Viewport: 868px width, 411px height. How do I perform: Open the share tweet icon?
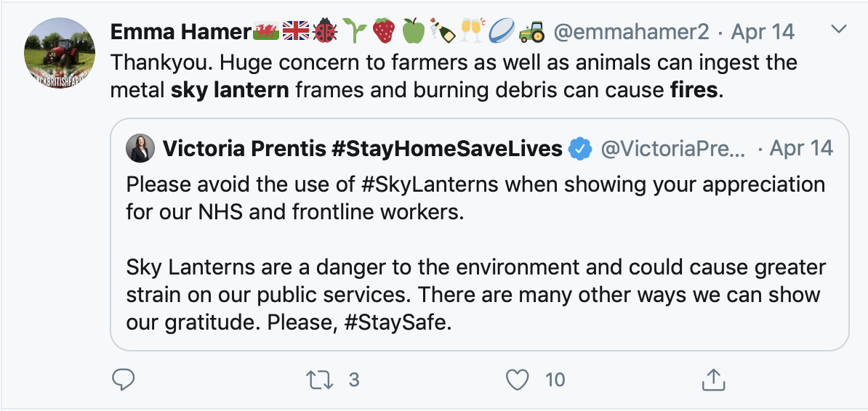pos(713,379)
